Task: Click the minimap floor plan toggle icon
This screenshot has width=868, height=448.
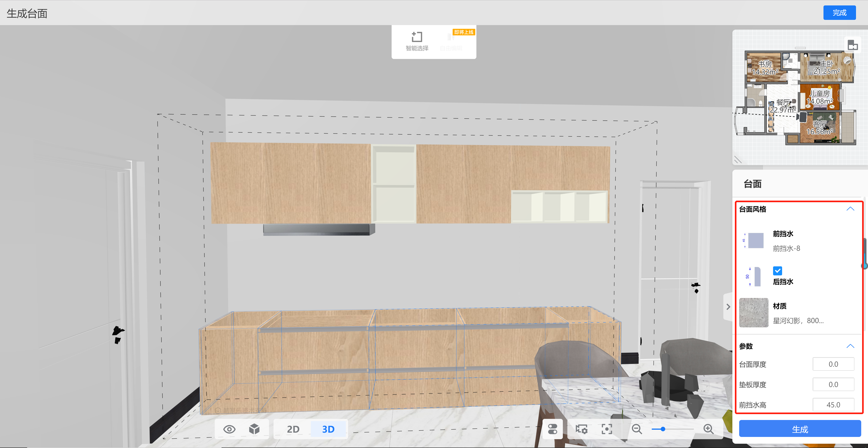Action: 852,45
